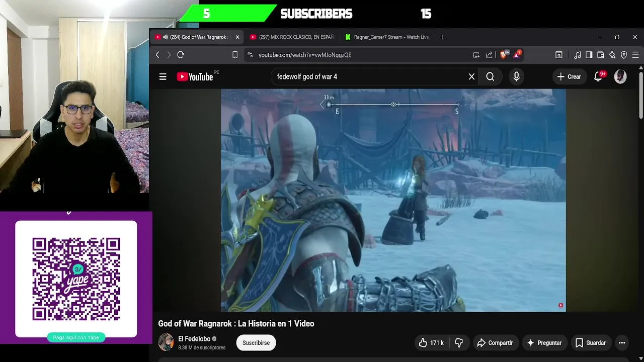Viewport: 644px width, 362px height.
Task: Go to YouTube home via logo
Action: point(195,77)
